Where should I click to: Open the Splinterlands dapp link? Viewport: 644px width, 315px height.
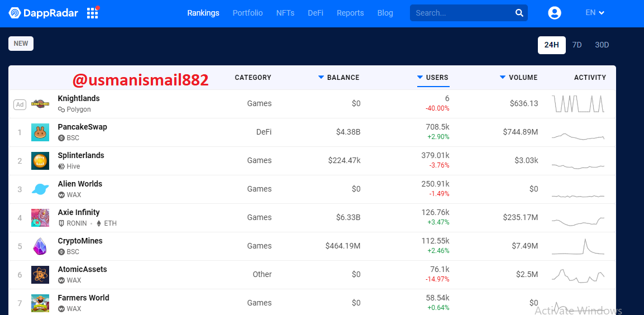[81, 155]
